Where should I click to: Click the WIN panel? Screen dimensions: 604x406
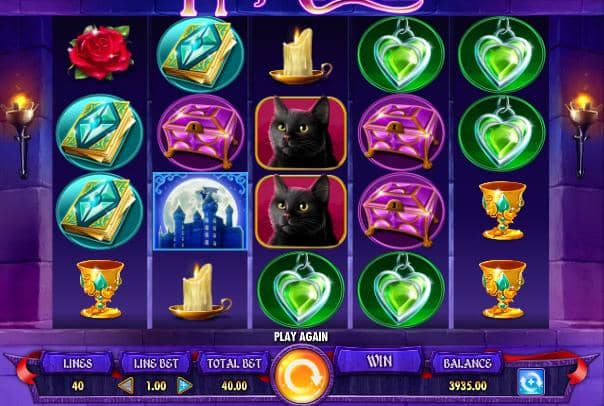point(379,361)
